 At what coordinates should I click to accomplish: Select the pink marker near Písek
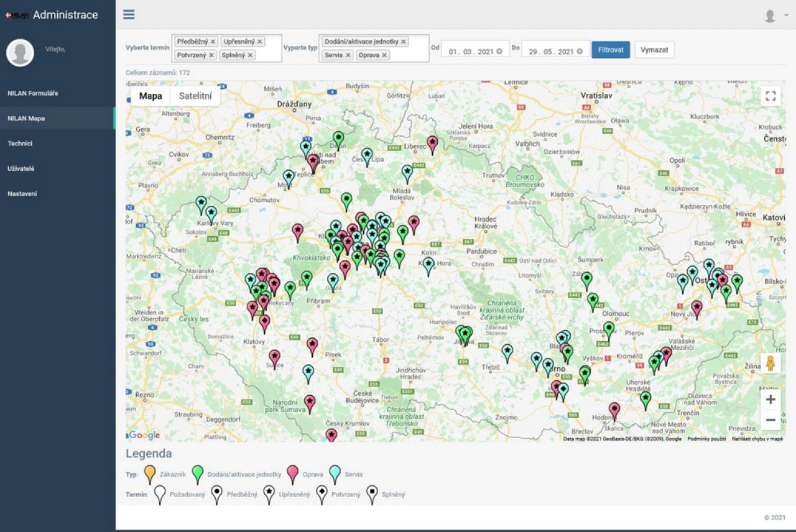tap(312, 346)
